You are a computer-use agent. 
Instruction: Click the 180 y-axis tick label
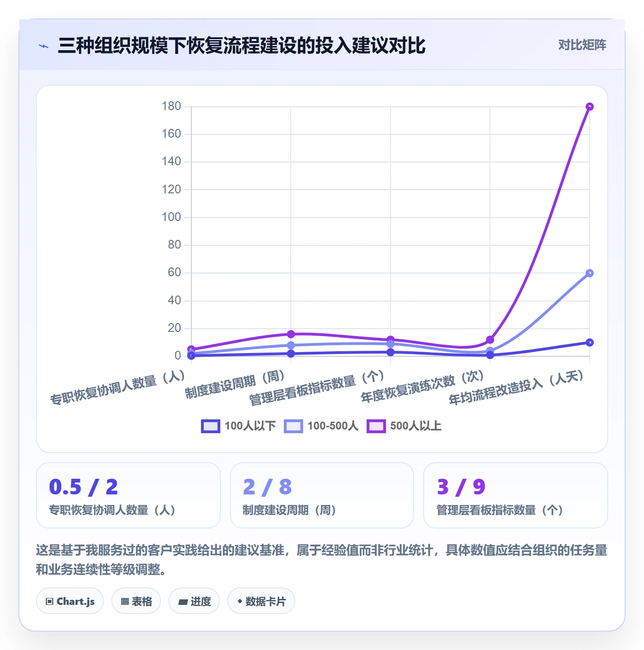(171, 106)
